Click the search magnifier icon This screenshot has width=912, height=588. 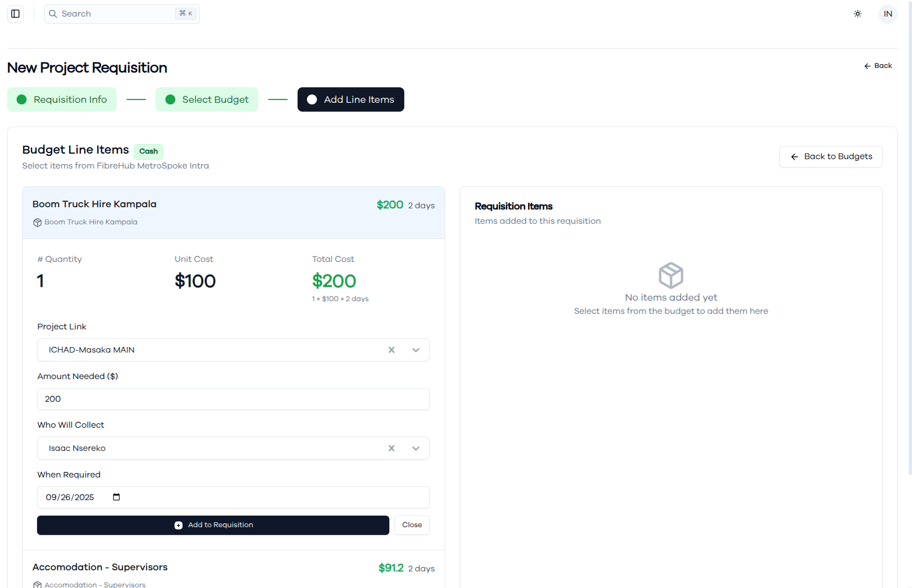pyautogui.click(x=53, y=14)
